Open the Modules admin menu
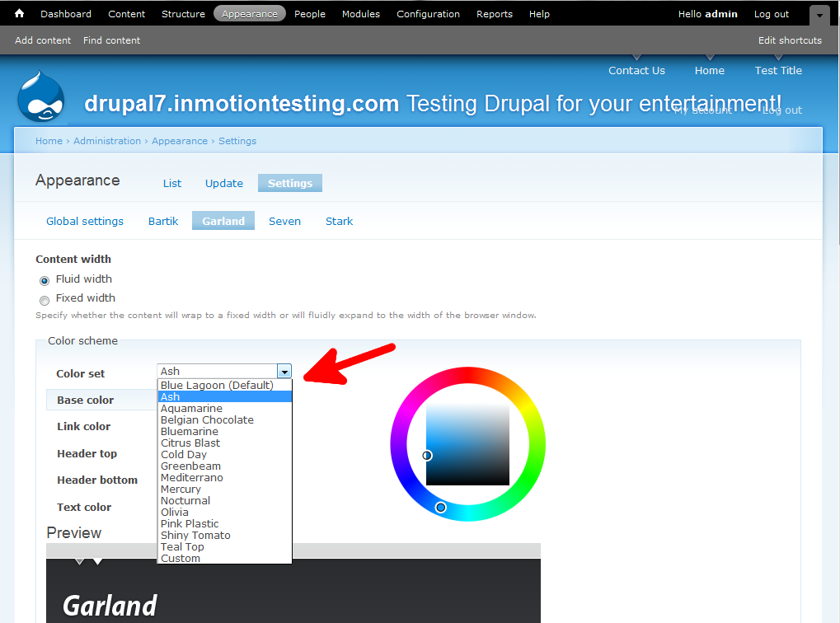Viewport: 840px width, 623px height. 361,14
